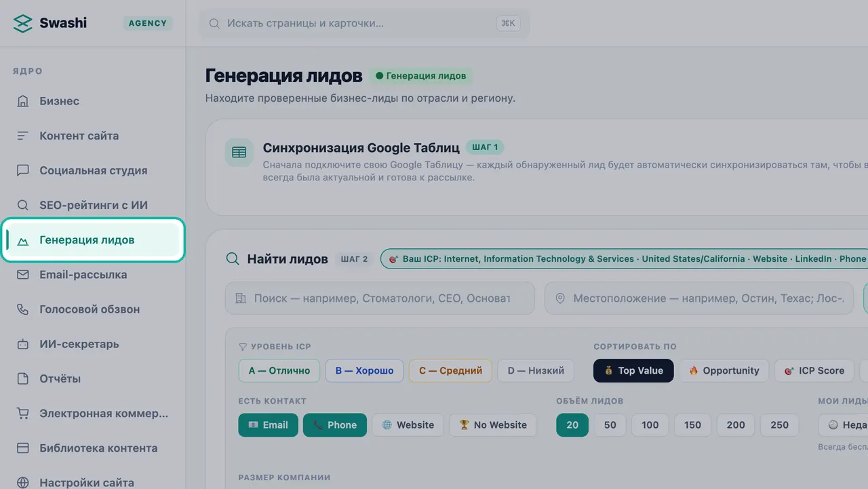Toggle ICP level B — Хорошо filter
Screen dimensions: 868x489
coord(365,370)
